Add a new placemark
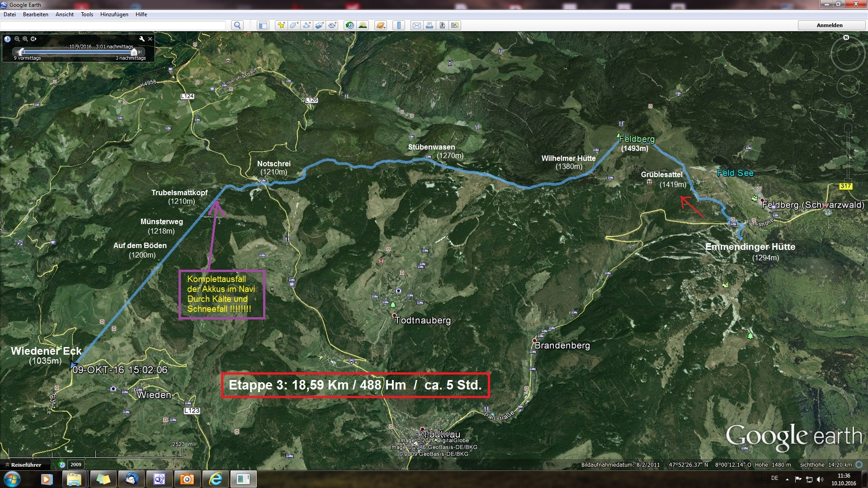This screenshot has width=868, height=488. pos(281,25)
